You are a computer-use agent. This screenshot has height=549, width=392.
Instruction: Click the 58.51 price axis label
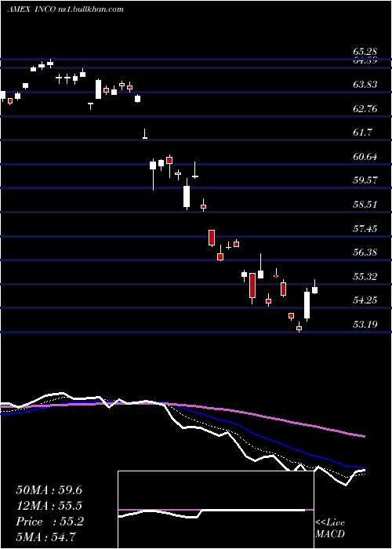tap(365, 205)
